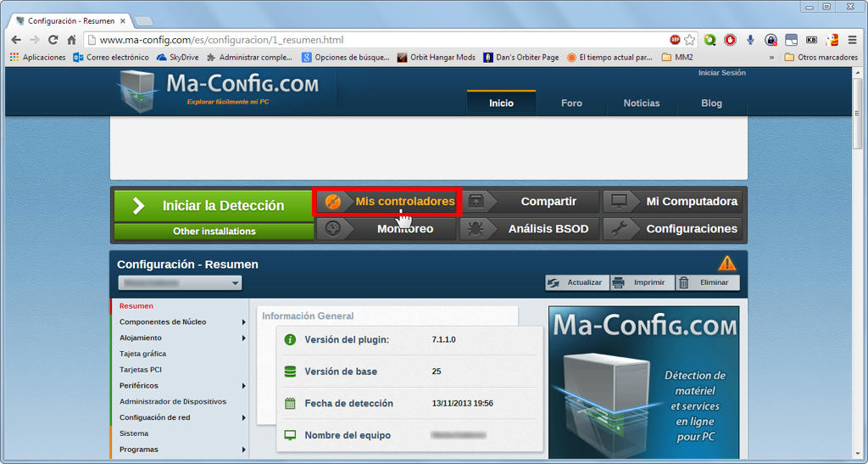The width and height of the screenshot is (868, 464).
Task: Select the Configuración - Resumen browser tab
Action: (x=71, y=21)
